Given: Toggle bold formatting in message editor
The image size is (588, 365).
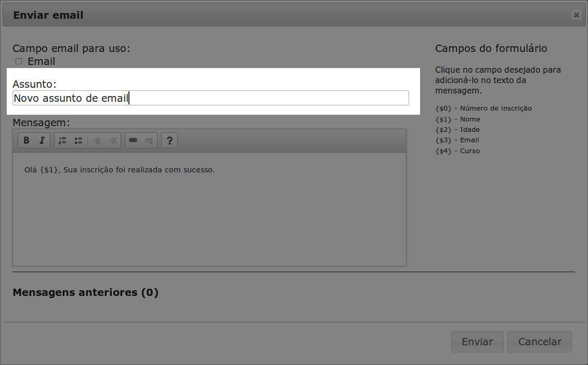Looking at the screenshot, I should coord(27,141).
